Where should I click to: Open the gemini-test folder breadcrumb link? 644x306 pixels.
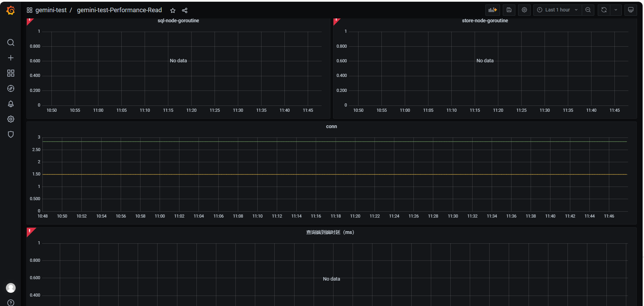coord(51,10)
